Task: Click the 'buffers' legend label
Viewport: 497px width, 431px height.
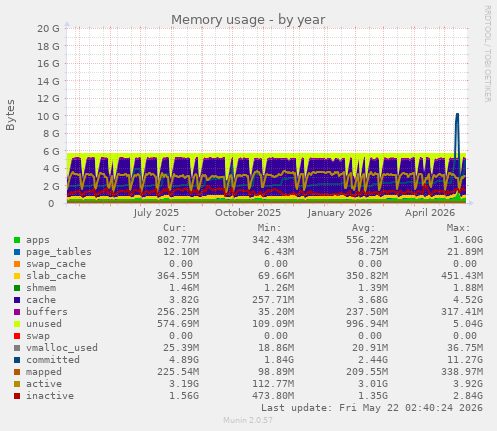Action: [x=47, y=312]
